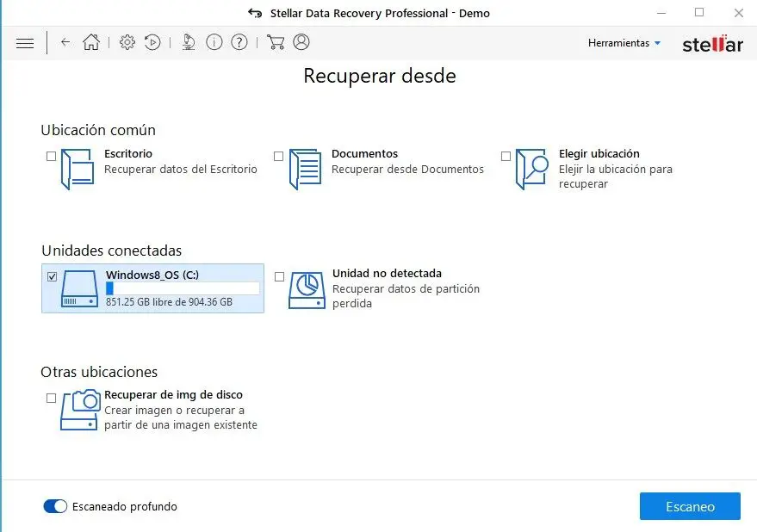Open the user account icon

[301, 42]
